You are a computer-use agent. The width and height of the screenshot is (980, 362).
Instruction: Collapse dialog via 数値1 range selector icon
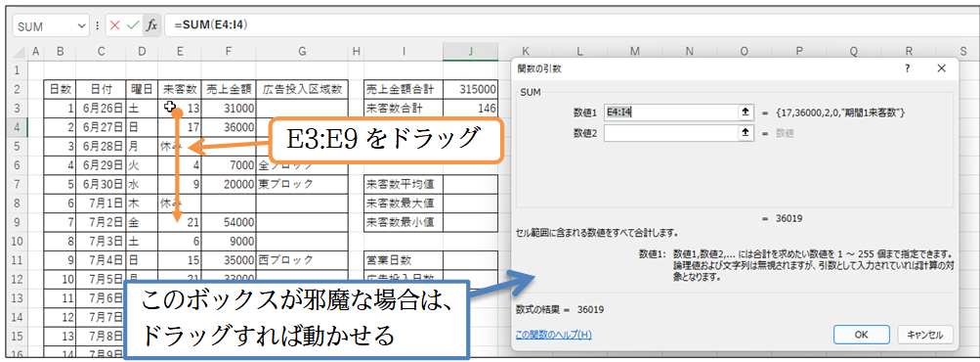point(745,113)
